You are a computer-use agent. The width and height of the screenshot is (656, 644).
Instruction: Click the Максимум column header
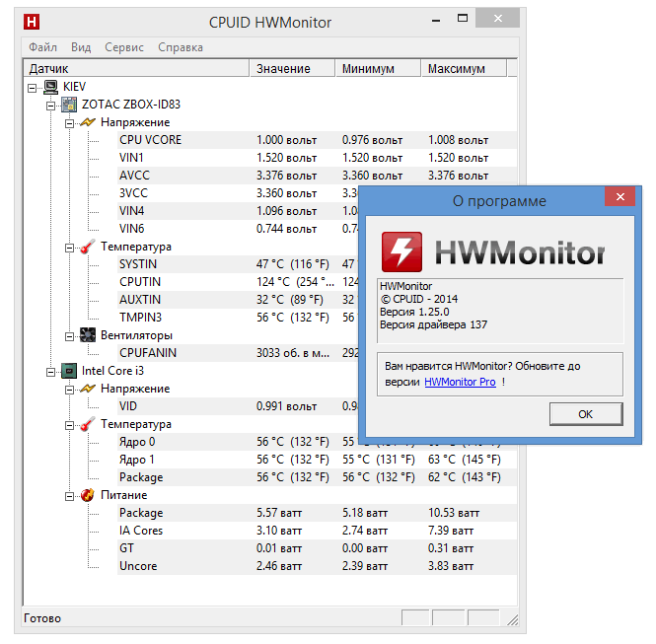[x=464, y=69]
